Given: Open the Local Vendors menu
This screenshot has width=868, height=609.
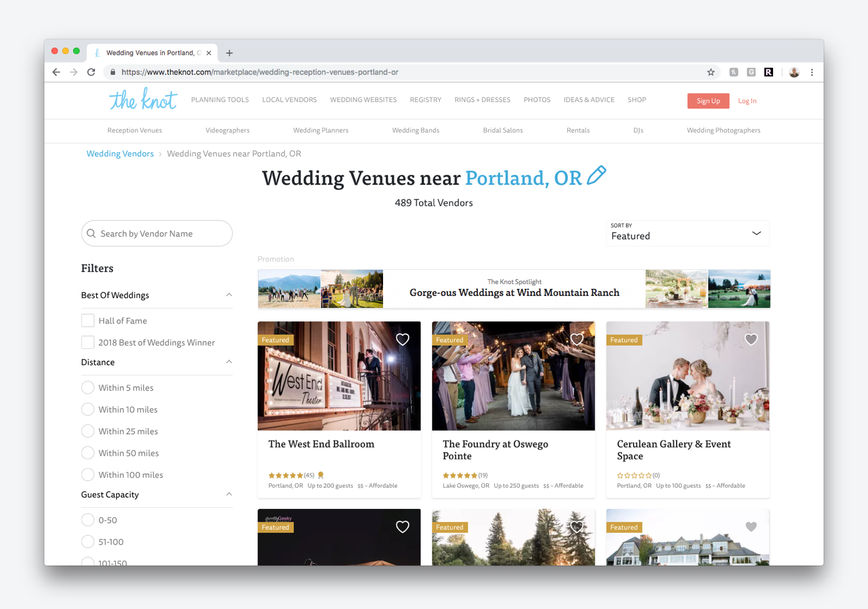Looking at the screenshot, I should 289,100.
